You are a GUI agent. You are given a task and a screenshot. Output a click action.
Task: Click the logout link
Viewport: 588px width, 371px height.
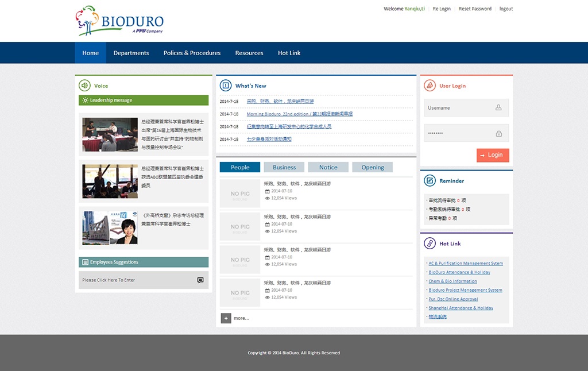tap(506, 9)
